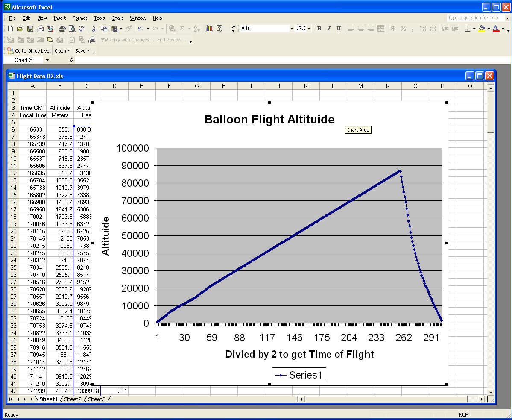Screen dimensions: 512x420
Task: Open the Chart menu
Action: pyautogui.click(x=117, y=18)
